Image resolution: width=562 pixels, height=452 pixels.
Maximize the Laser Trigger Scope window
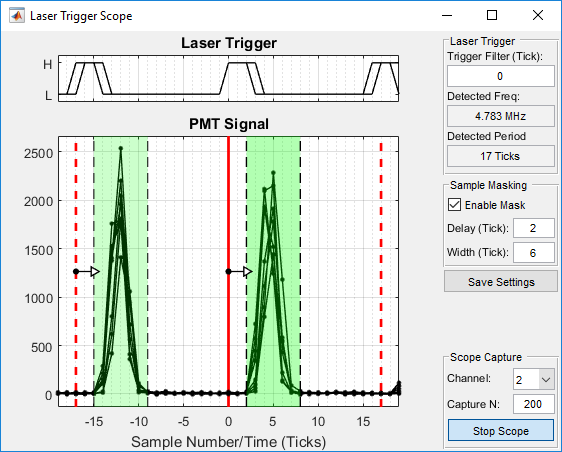[492, 15]
